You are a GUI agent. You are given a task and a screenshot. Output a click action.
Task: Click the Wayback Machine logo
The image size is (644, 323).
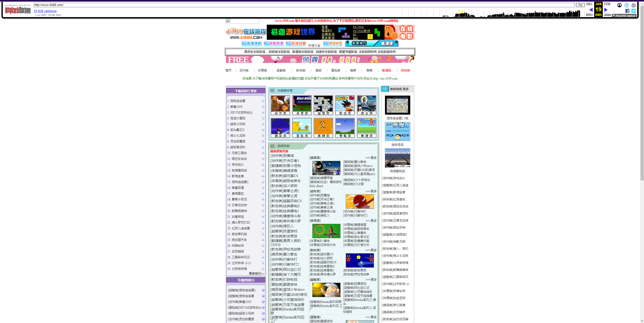click(x=18, y=9)
